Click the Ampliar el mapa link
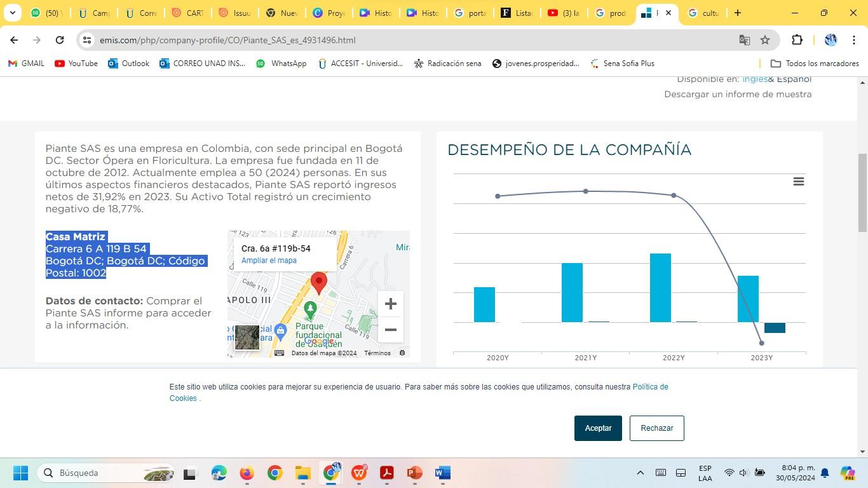Screen dimensions: 868x488 tap(269, 261)
